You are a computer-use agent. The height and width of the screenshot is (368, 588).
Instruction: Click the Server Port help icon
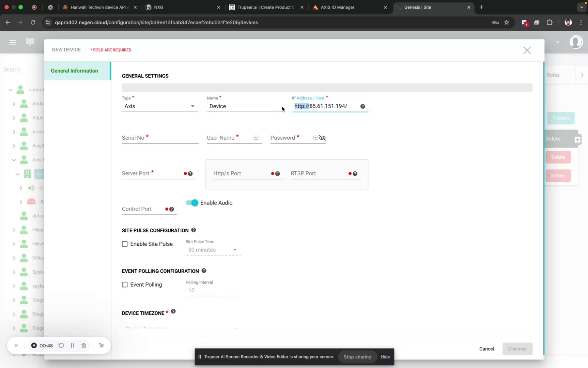191,173
